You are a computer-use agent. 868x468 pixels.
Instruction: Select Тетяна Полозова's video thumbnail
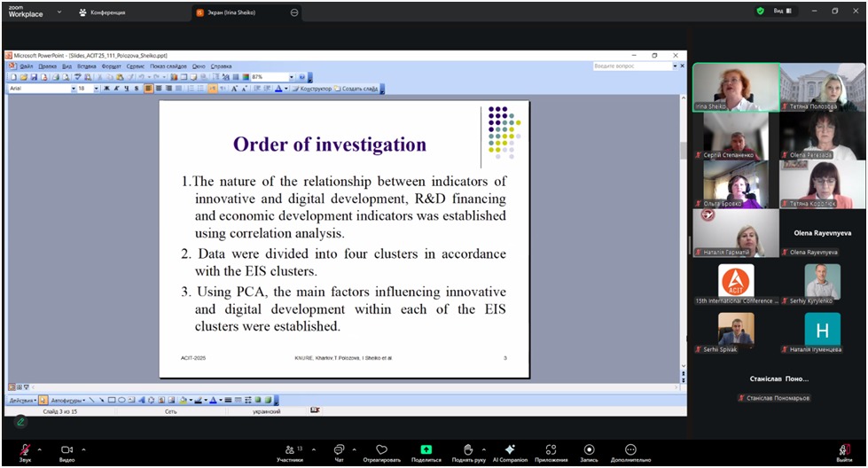coord(823,86)
